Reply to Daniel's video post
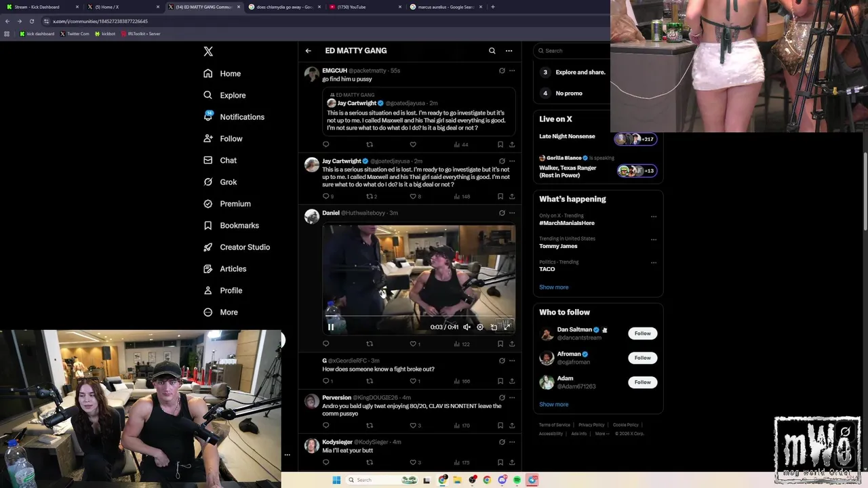The image size is (868, 488). 325,344
